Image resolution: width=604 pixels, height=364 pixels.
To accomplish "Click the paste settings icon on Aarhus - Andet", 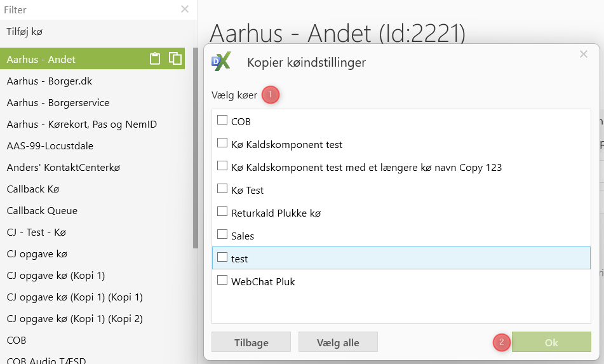I will pyautogui.click(x=154, y=59).
